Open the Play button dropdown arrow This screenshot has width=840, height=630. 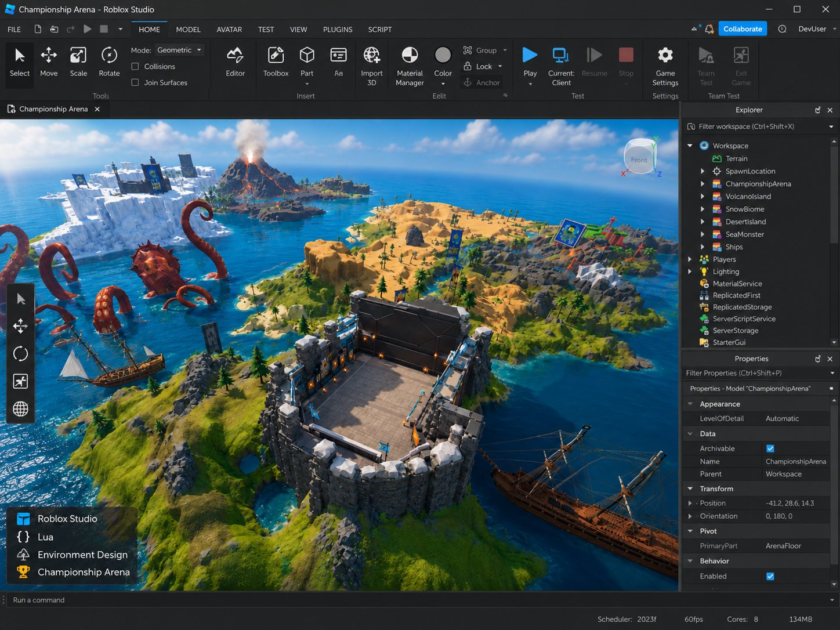pyautogui.click(x=530, y=84)
